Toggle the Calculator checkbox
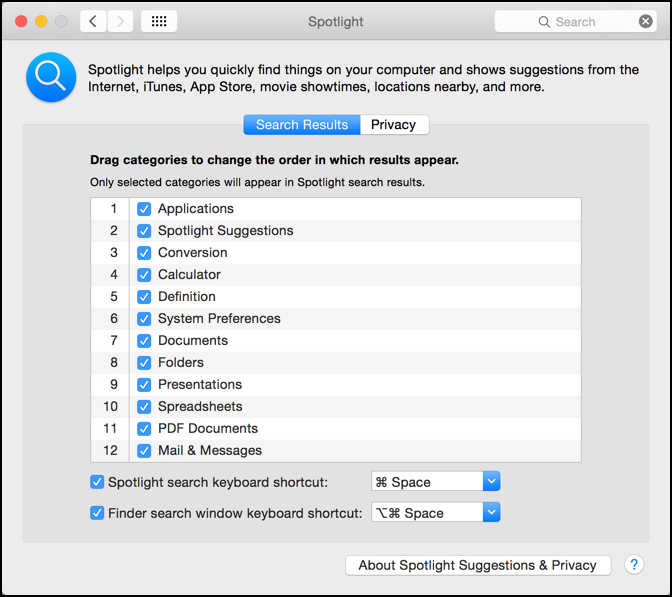The height and width of the screenshot is (597, 672). pyautogui.click(x=144, y=275)
